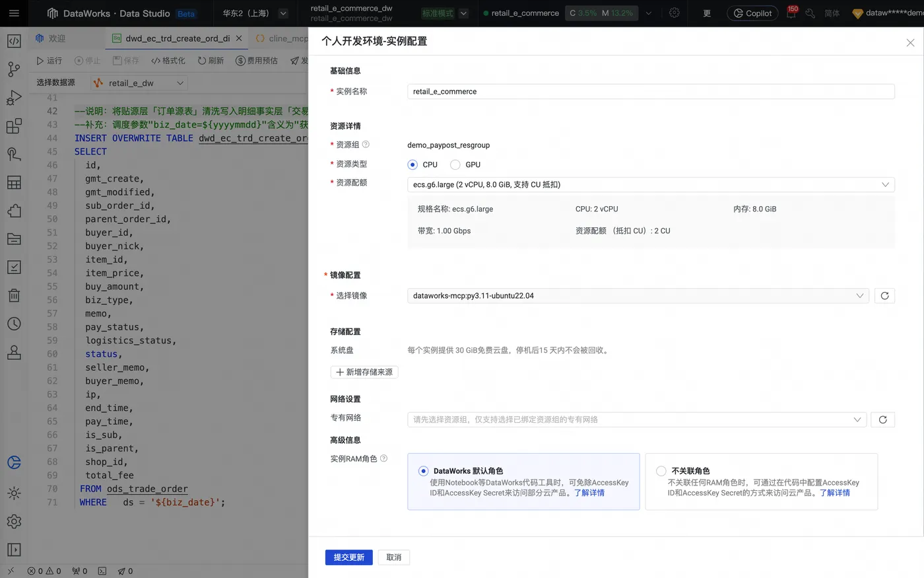Open the stamp approval sidebar icon
The width and height of the screenshot is (924, 578).
tap(14, 352)
